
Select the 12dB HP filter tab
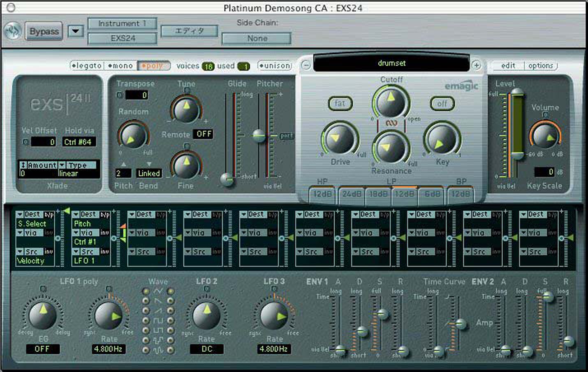tap(322, 194)
